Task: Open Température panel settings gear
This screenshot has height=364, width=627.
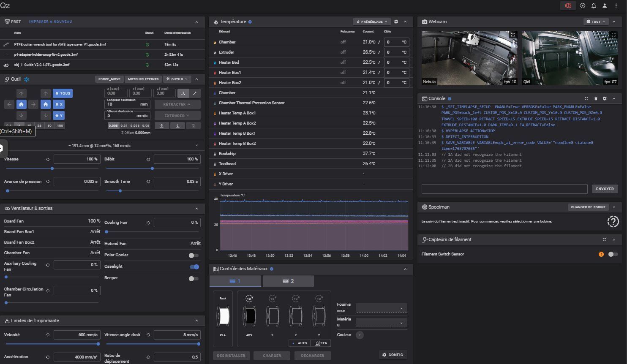Action: tap(396, 22)
